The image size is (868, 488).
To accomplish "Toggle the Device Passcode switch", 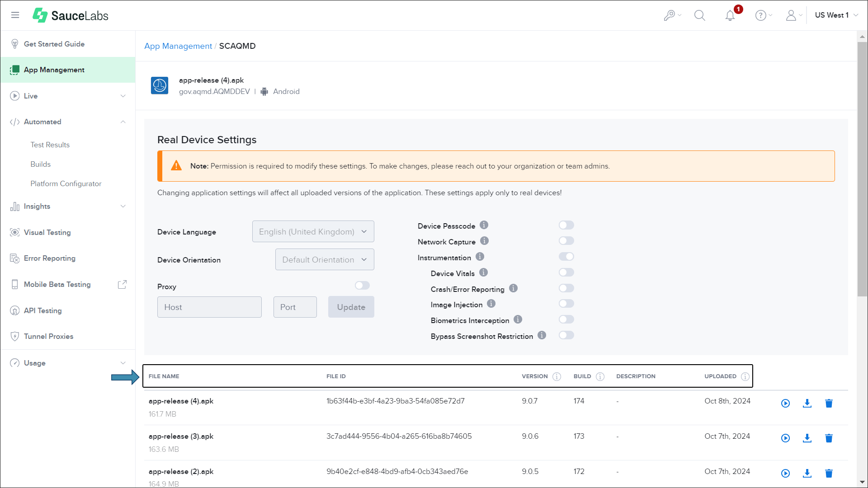I will point(566,225).
